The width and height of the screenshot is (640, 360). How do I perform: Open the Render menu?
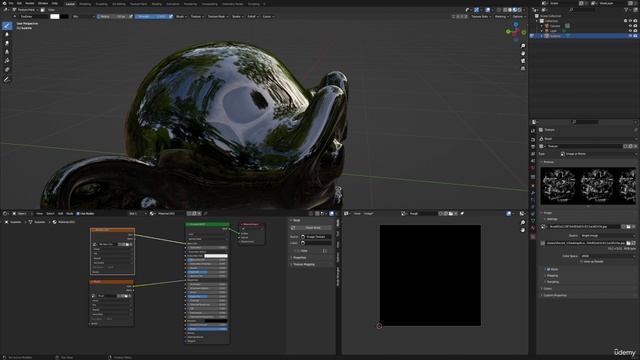pyautogui.click(x=30, y=3)
